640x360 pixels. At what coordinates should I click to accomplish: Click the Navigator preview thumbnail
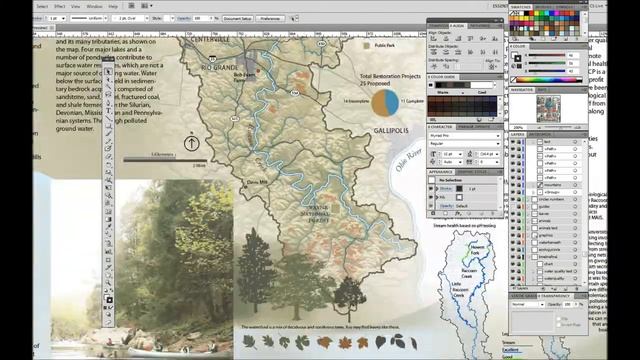click(x=549, y=109)
